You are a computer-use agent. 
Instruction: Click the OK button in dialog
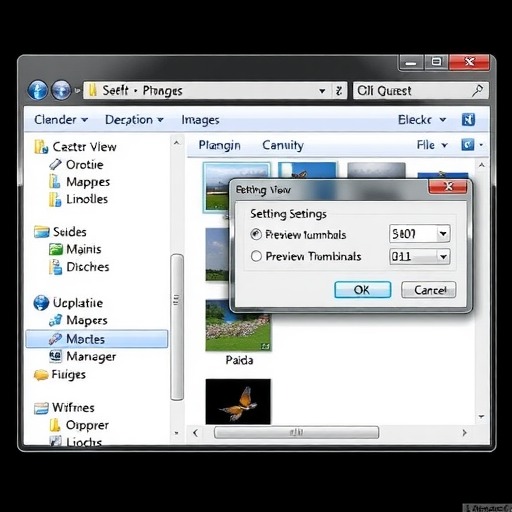(363, 290)
